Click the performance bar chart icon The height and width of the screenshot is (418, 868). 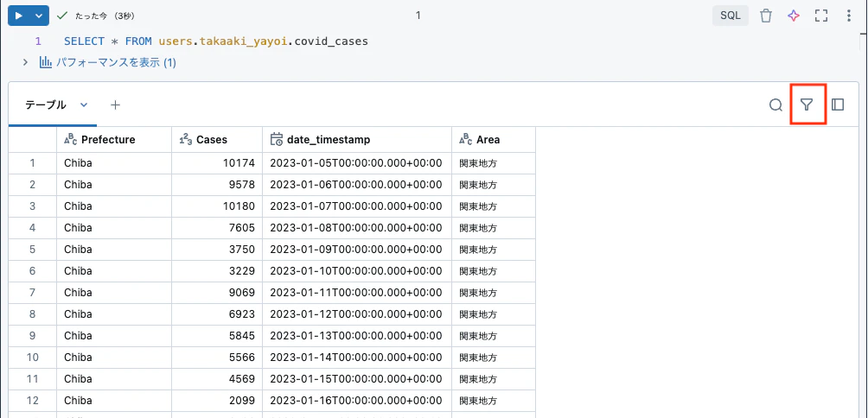(x=45, y=62)
